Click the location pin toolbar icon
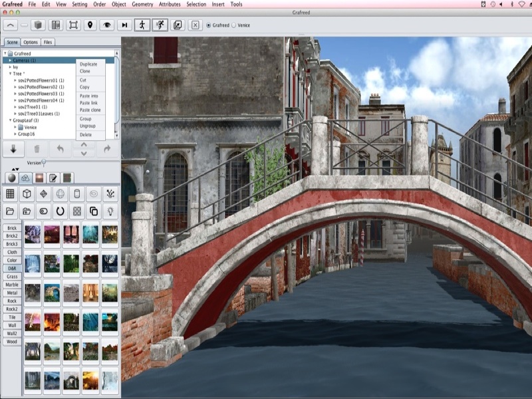Image resolution: width=532 pixels, height=399 pixels. tap(90, 25)
